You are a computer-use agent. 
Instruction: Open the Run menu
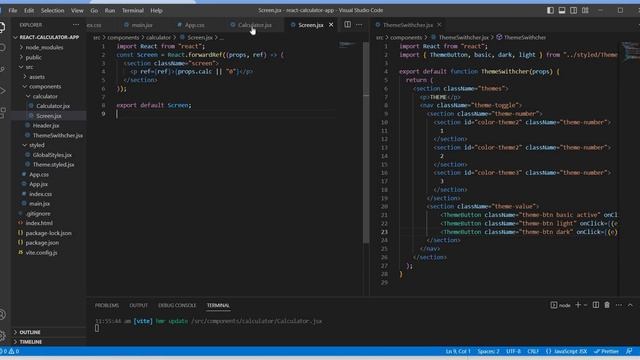tap(110, 10)
